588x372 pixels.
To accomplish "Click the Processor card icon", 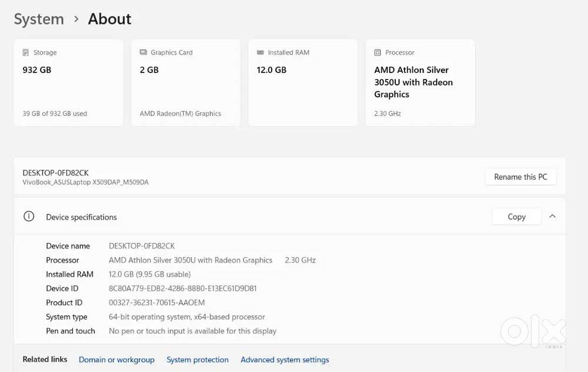I will [x=377, y=52].
